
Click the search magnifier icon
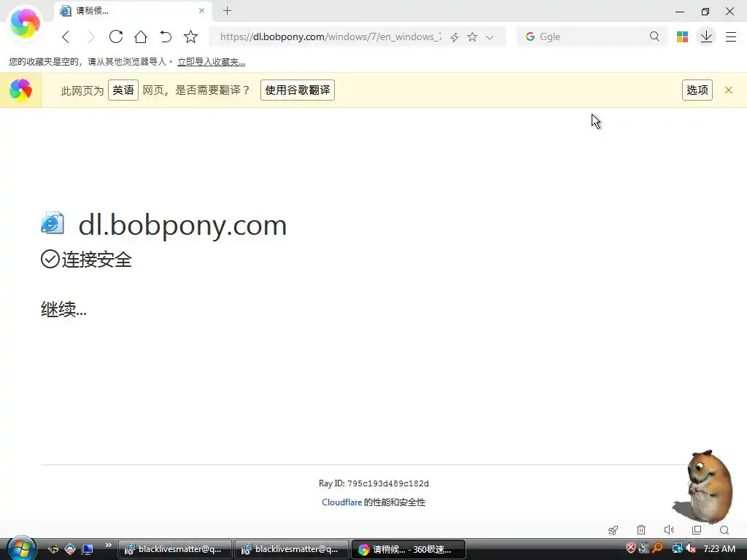[x=654, y=36]
